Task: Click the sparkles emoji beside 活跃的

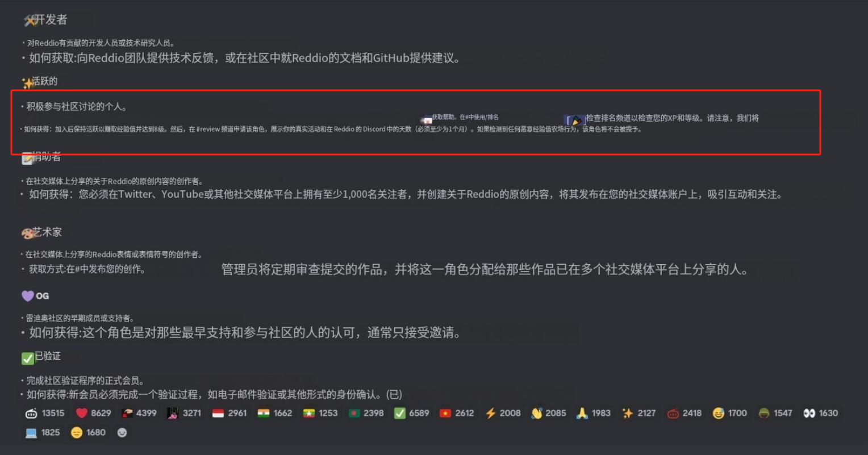Action: pyautogui.click(x=27, y=84)
